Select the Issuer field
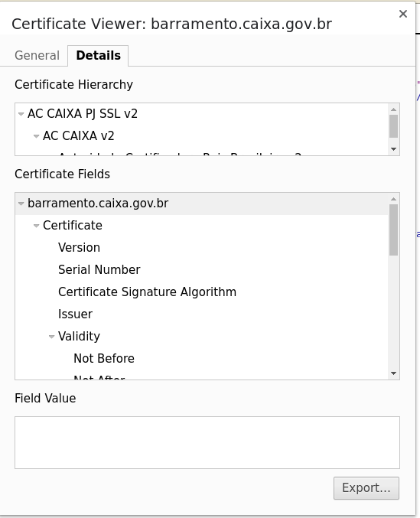The image size is (420, 518). pos(75,314)
